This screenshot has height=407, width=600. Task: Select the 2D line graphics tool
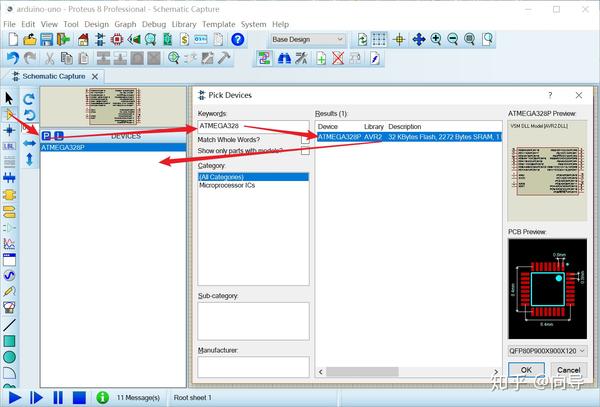[9, 325]
